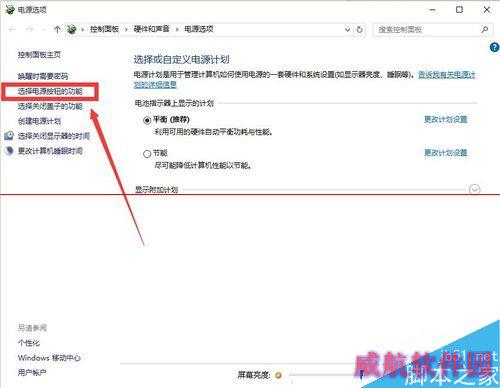Screen dimensions: 500x388
Task: Click 控制面板 breadcrumb
Action: (x=104, y=29)
